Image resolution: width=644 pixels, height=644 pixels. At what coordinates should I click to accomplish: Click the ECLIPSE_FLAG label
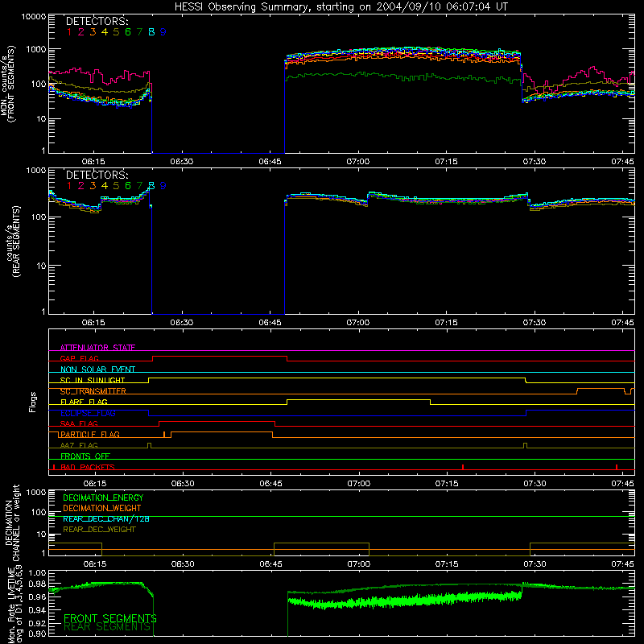88,413
